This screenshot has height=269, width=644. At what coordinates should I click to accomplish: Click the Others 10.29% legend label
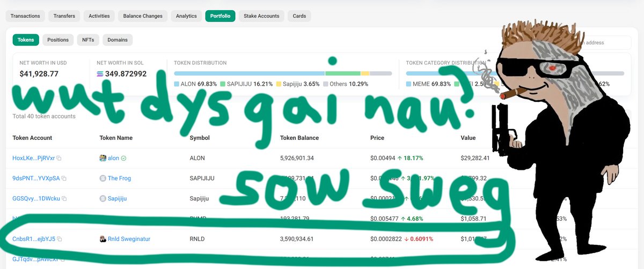[x=349, y=84]
